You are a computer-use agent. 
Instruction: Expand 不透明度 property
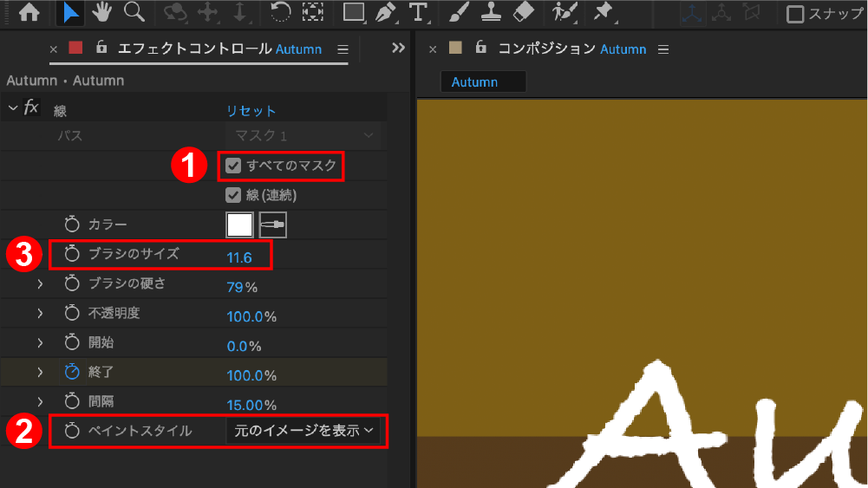pos(40,313)
